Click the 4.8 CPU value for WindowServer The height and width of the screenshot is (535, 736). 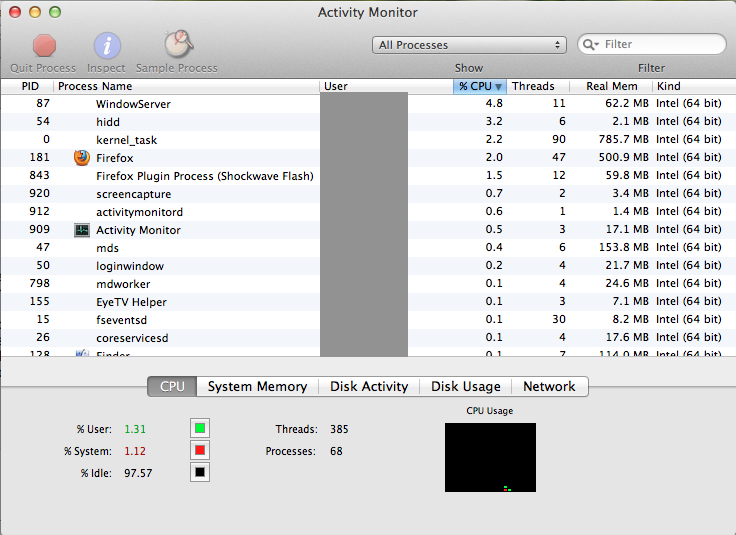pyautogui.click(x=494, y=103)
